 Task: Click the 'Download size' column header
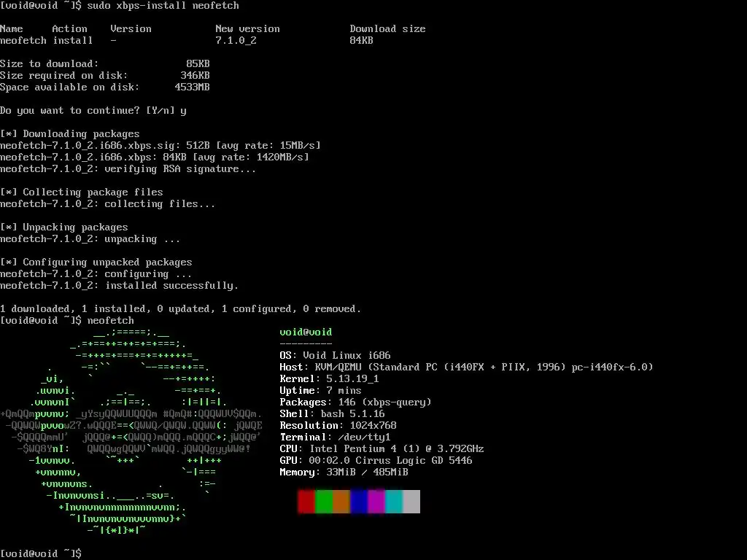387,28
